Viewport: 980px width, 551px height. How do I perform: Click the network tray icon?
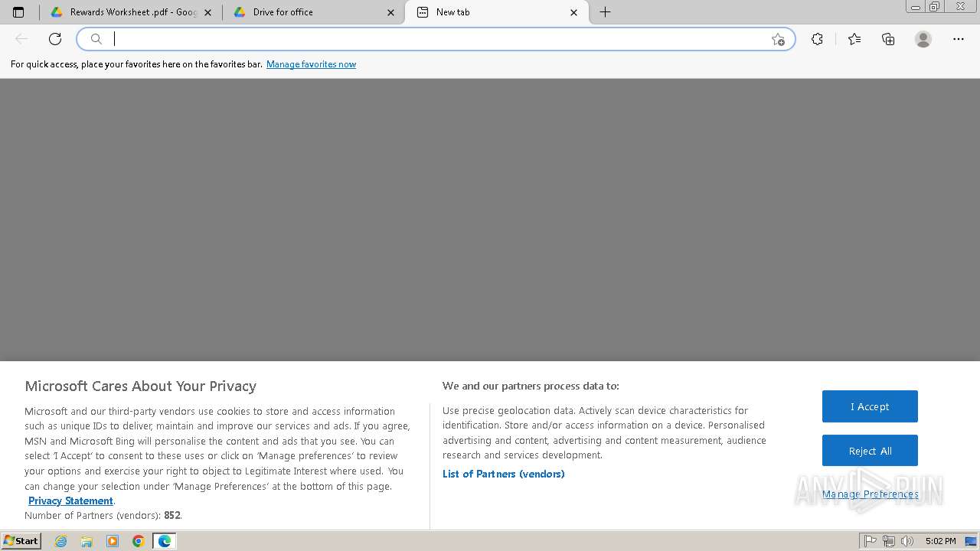point(889,541)
